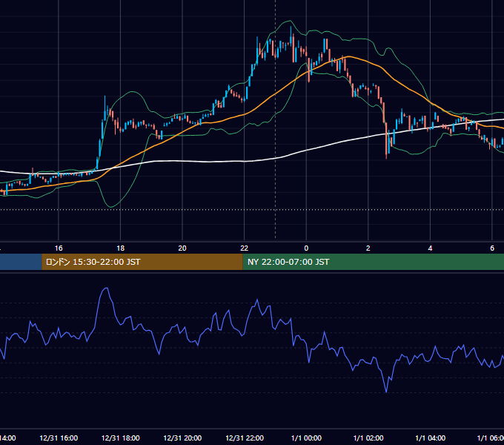Select the ロンドン 15:30-22:00 JST session bar
The width and height of the screenshot is (504, 445).
142,262
